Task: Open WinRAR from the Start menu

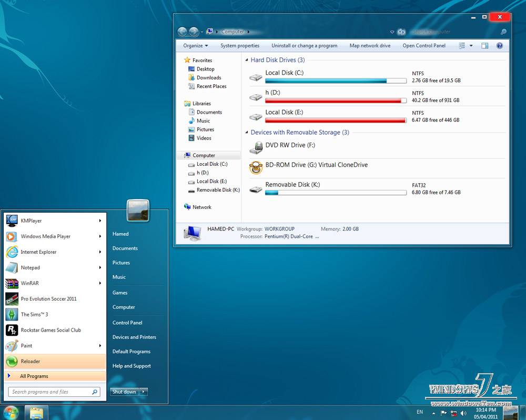Action: [x=31, y=283]
